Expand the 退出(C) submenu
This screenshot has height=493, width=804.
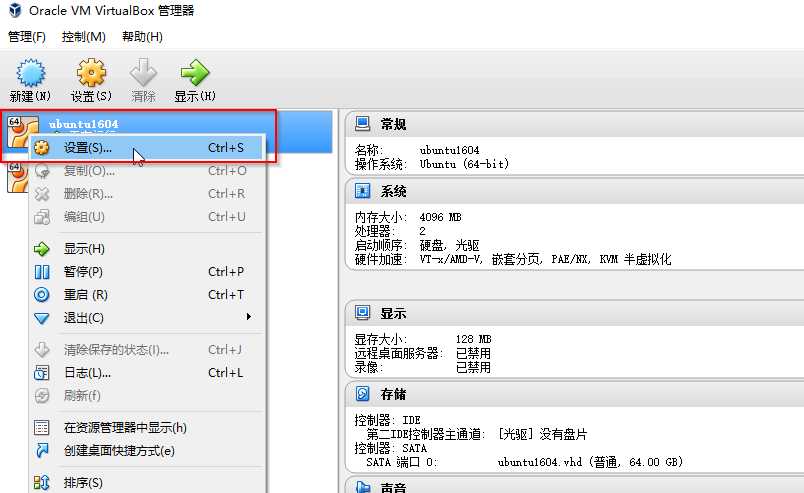[147, 318]
